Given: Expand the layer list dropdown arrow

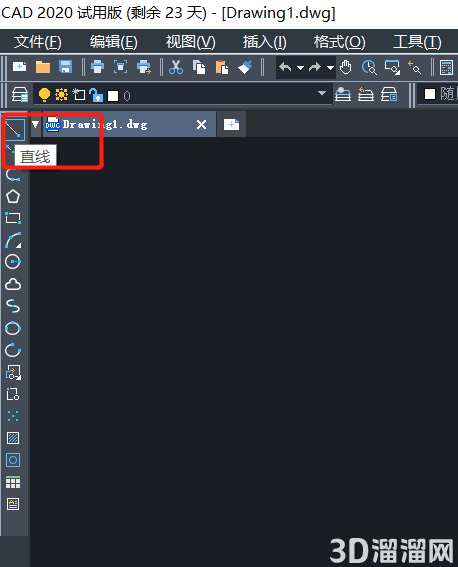Looking at the screenshot, I should point(322,93).
